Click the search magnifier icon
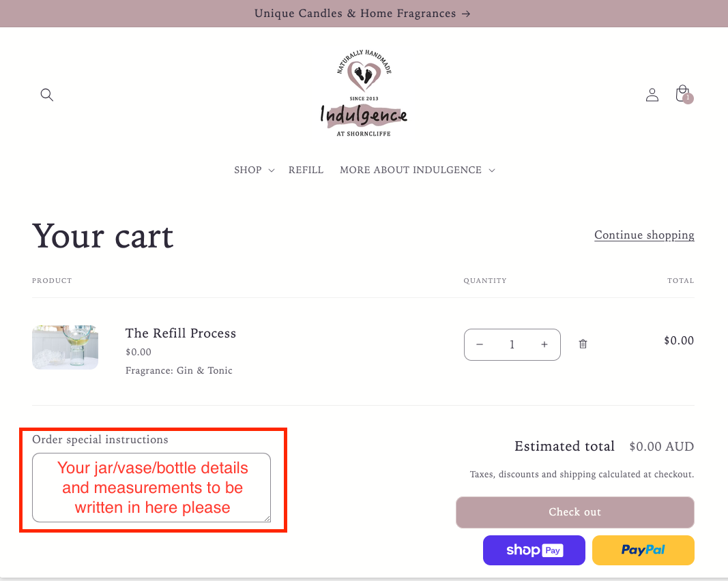Image resolution: width=728 pixels, height=581 pixels. pyautogui.click(x=46, y=95)
